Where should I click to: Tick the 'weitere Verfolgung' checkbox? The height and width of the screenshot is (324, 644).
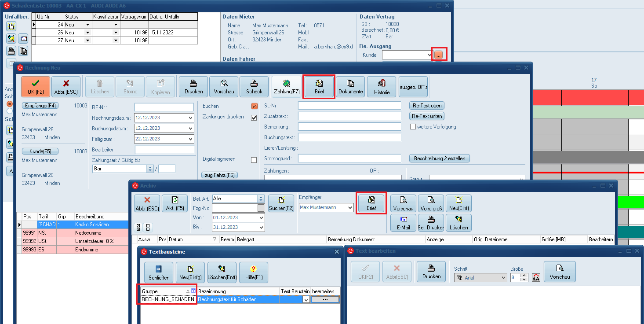(413, 127)
